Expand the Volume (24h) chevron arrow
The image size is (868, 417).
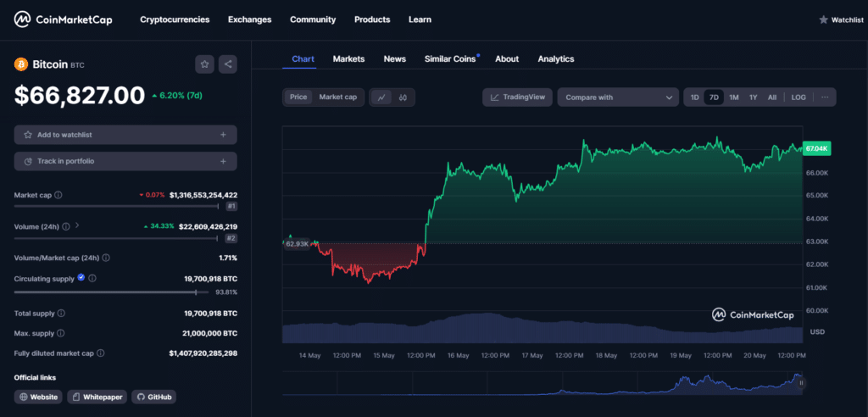(x=77, y=226)
